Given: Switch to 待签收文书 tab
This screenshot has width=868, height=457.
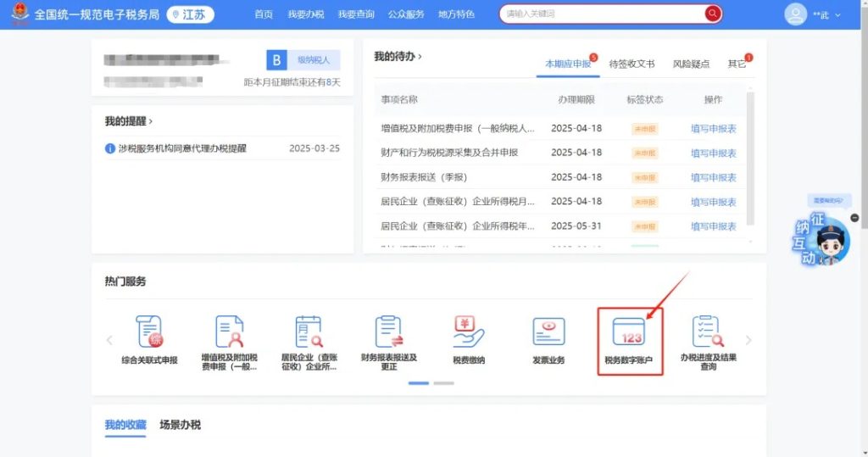Looking at the screenshot, I should point(632,64).
